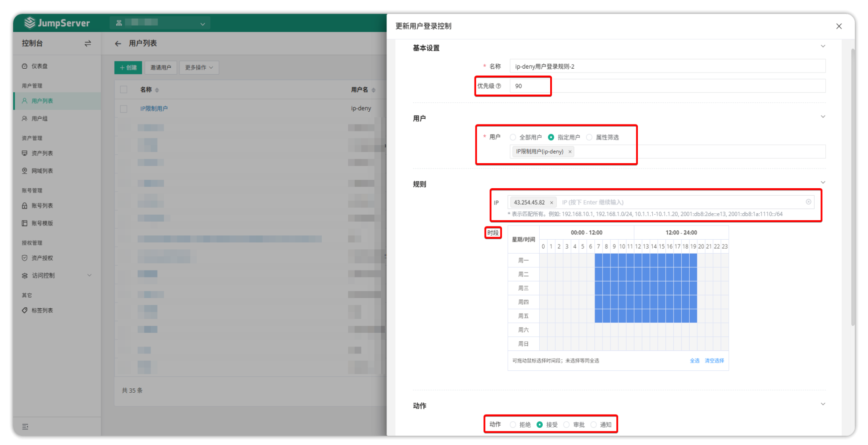Click the JumpServer logo
This screenshot has height=445, width=868.
point(57,23)
